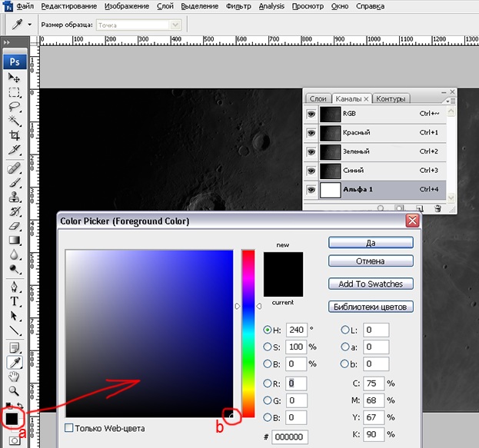
Task: Click the foreground color swatch in toolbox
Action: point(12,419)
